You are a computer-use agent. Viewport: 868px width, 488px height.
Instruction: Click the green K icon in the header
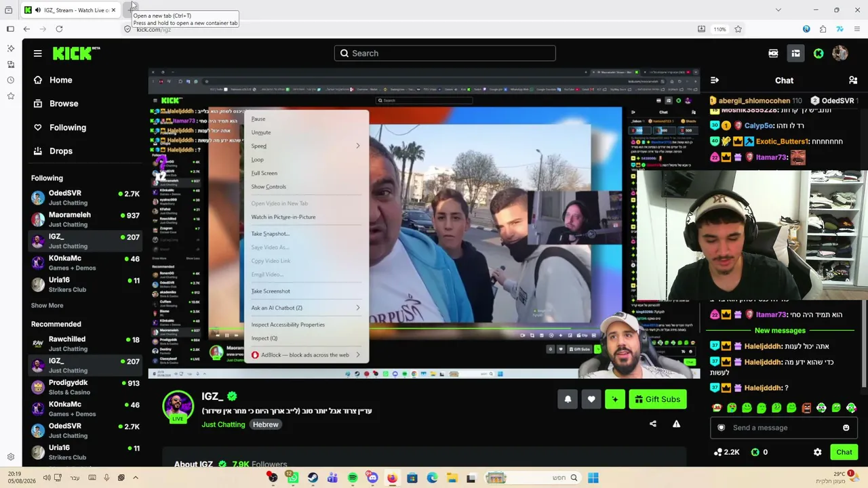pyautogui.click(x=818, y=54)
